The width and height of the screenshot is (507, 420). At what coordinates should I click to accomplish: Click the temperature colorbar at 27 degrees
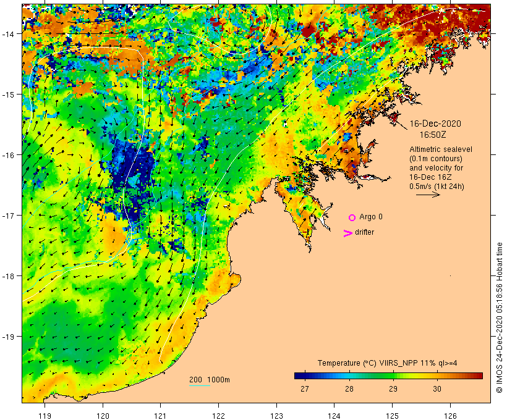tap(305, 376)
